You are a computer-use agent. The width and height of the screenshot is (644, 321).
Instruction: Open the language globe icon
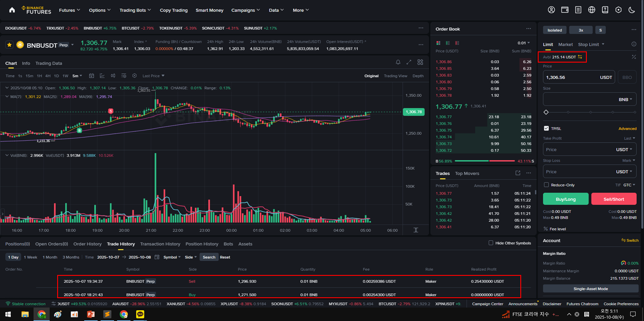click(x=592, y=10)
